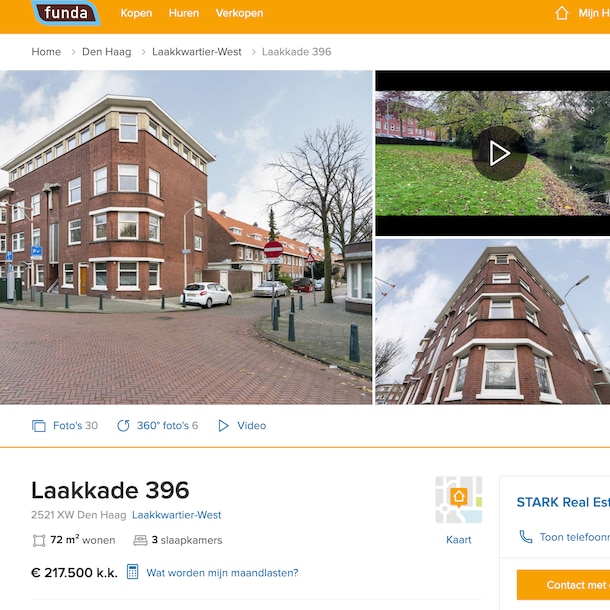610x610 pixels.
Task: Open Laakkwartier-West neighborhood link under address
Action: [x=177, y=515]
